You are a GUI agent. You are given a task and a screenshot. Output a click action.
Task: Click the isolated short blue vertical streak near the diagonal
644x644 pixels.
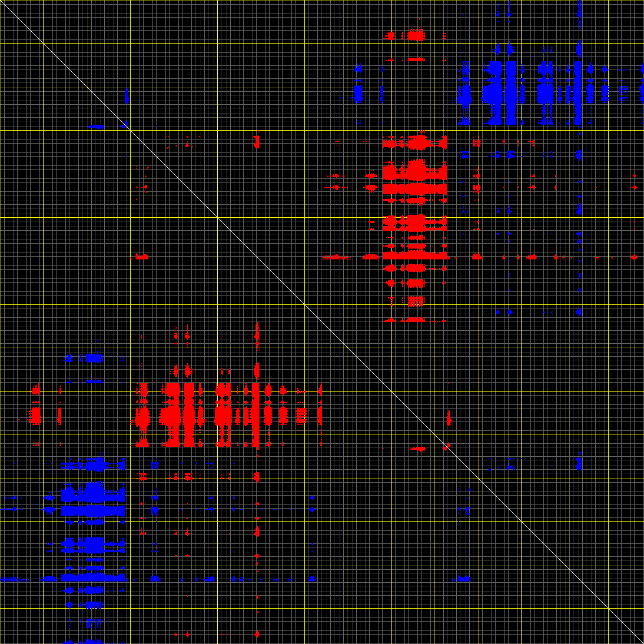(127, 96)
